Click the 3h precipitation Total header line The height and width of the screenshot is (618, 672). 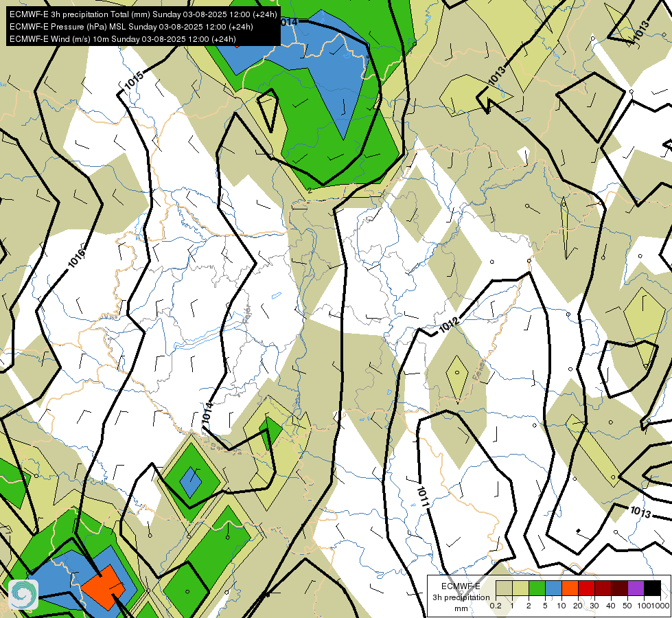click(143, 14)
